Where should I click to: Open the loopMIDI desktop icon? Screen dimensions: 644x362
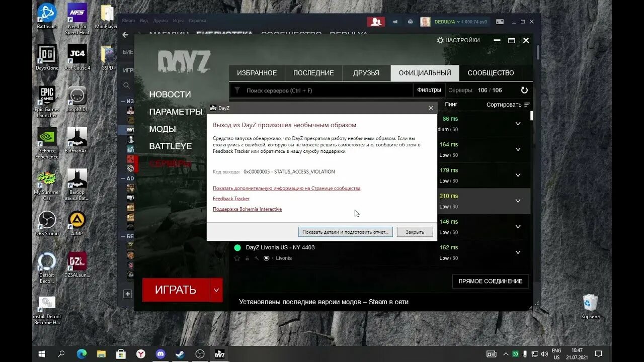tap(77, 99)
